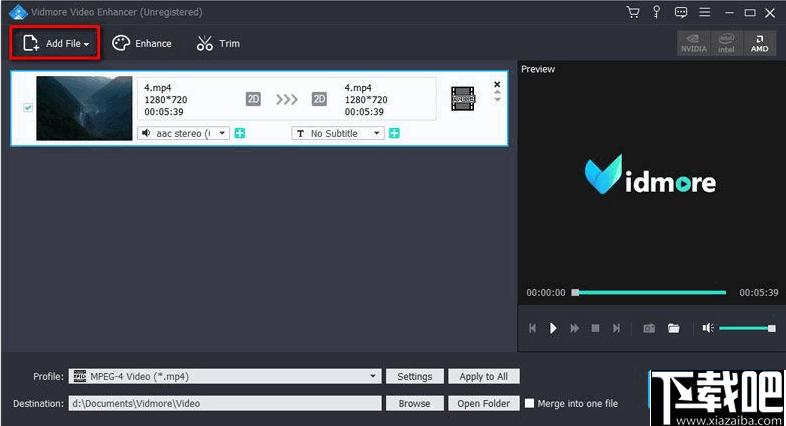The height and width of the screenshot is (426, 786).
Task: Toggle Intel acceleration badge
Action: (x=726, y=44)
